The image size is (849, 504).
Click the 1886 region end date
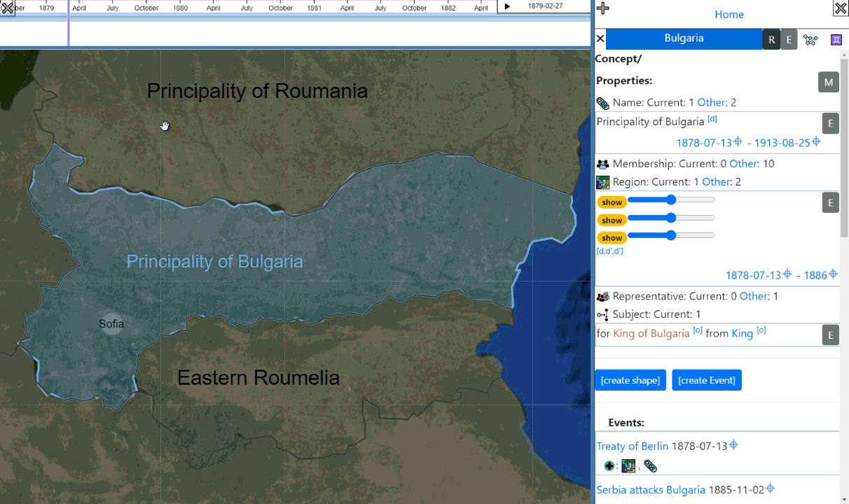click(815, 275)
